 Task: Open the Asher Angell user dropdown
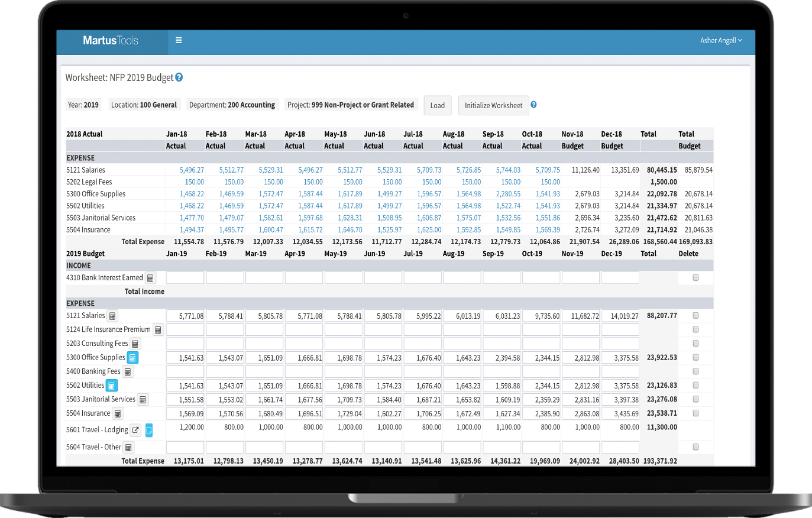[x=720, y=40]
